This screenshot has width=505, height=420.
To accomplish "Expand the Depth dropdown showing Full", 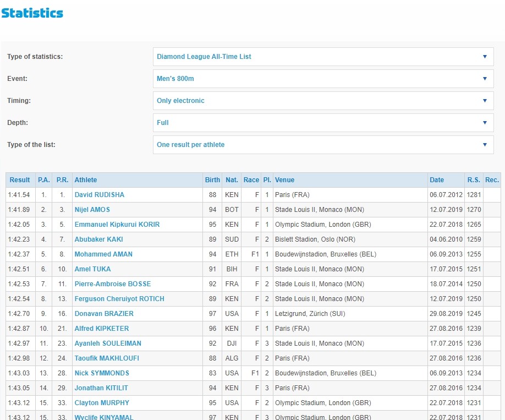I will [x=323, y=123].
